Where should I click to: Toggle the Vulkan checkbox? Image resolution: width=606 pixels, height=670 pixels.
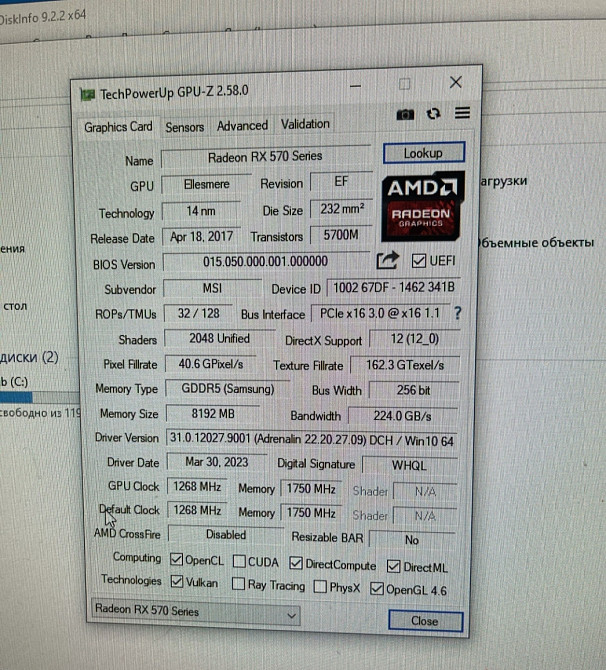[177, 581]
